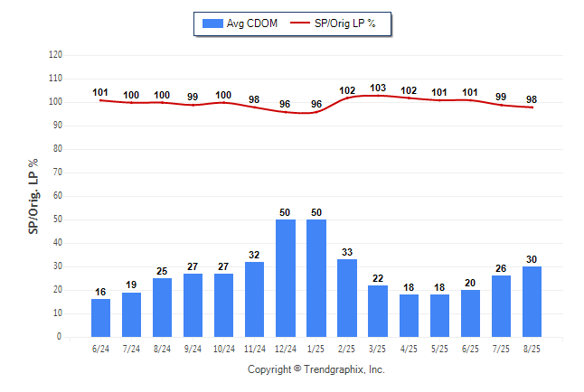Click the 6/24 bar with value 16

tap(100, 318)
